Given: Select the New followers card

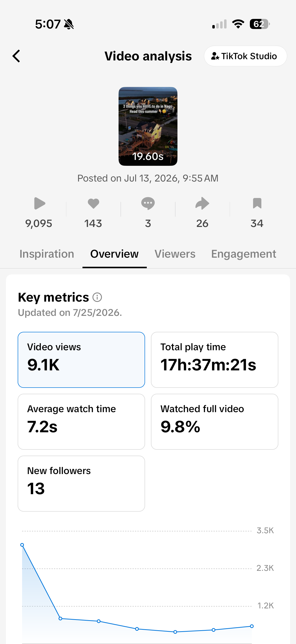Looking at the screenshot, I should tap(81, 483).
